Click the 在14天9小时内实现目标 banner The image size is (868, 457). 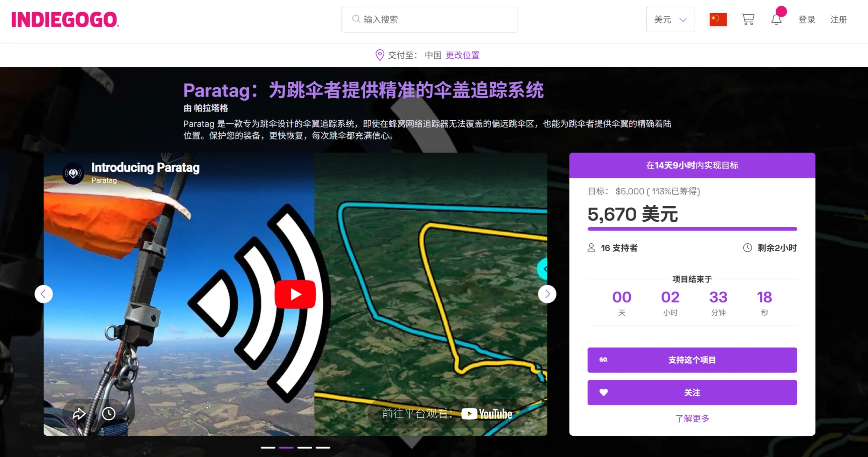[692, 165]
